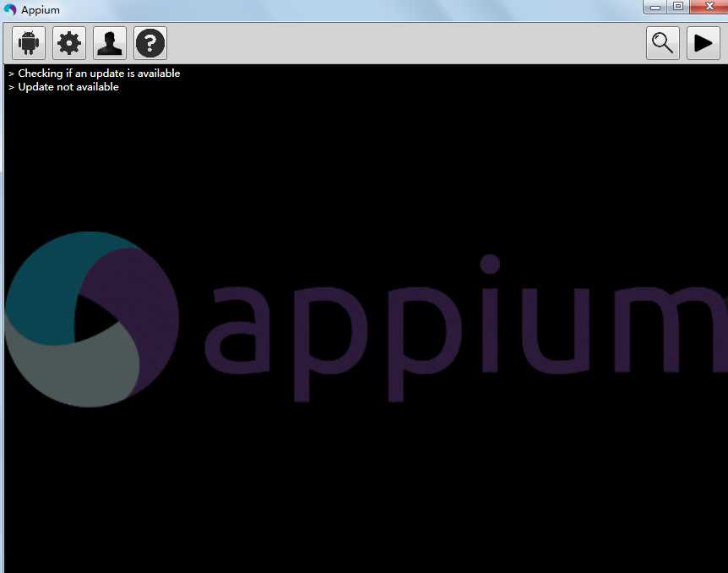Open General Settings gear icon
The height and width of the screenshot is (573, 728).
[69, 43]
